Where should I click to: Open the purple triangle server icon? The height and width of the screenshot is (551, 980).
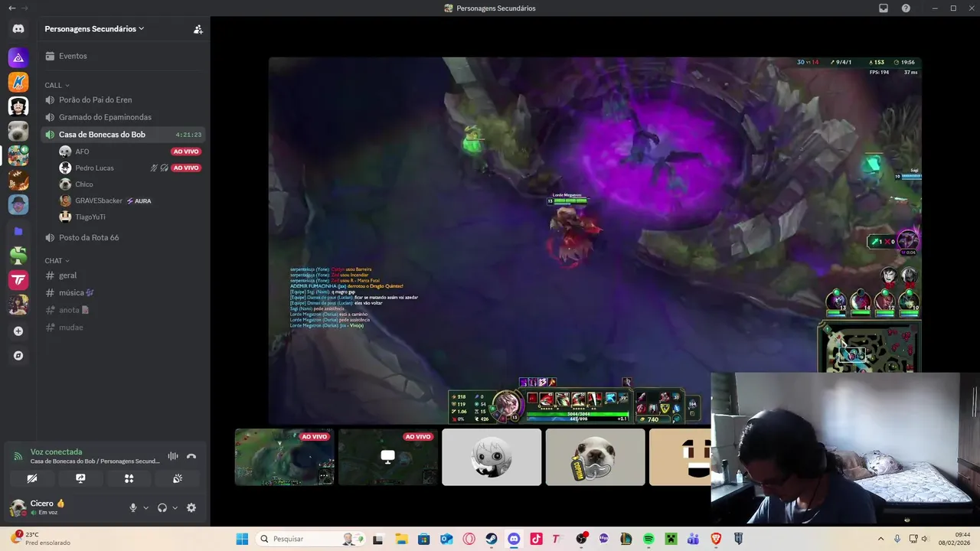(18, 57)
